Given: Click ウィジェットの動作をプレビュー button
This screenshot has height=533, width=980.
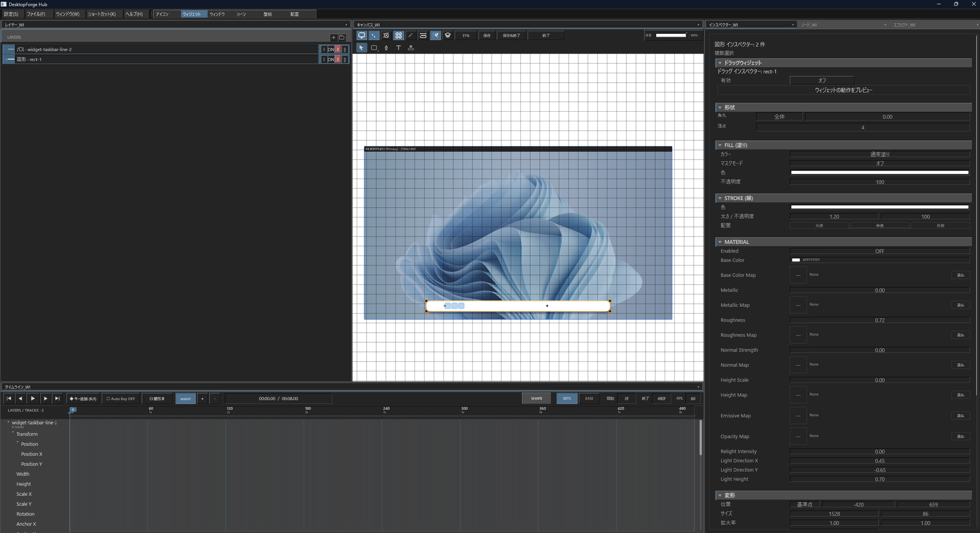Looking at the screenshot, I should [x=843, y=90].
